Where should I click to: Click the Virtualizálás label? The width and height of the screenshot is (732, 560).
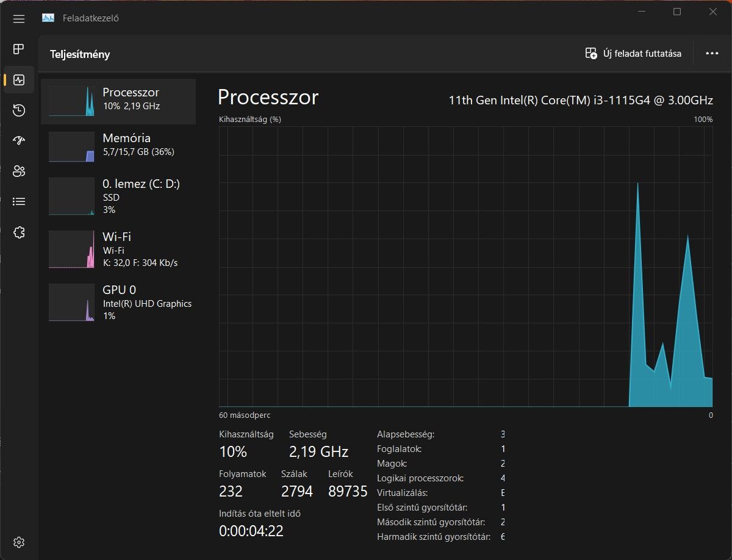pos(403,493)
